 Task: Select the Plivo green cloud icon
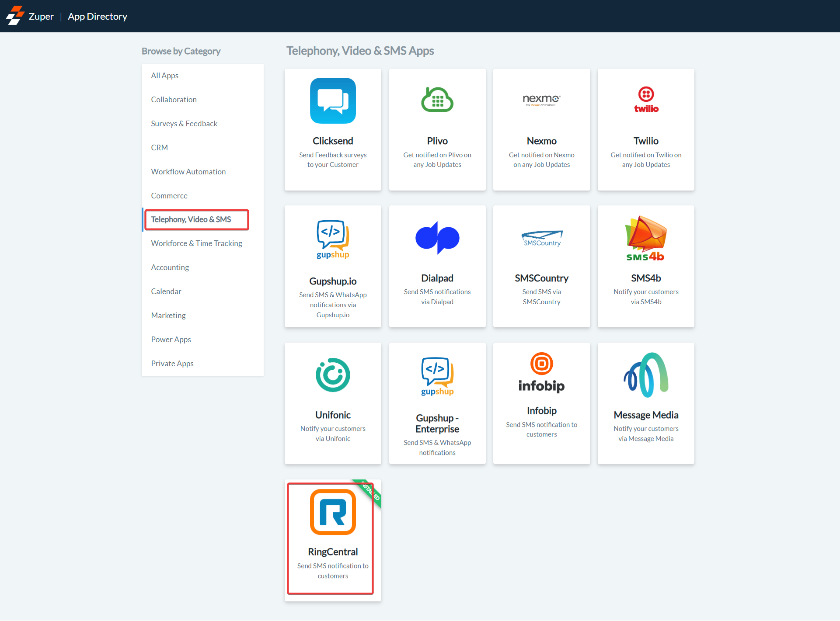[437, 100]
